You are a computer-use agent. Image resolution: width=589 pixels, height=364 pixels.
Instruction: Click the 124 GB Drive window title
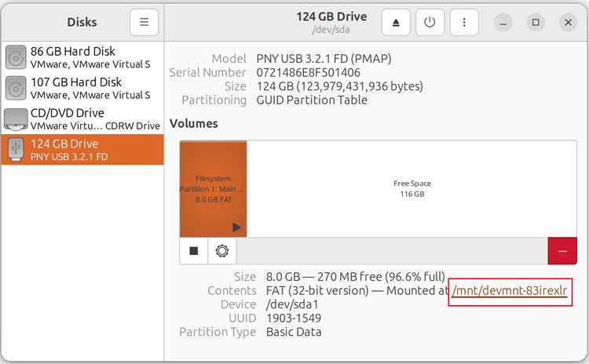point(331,16)
